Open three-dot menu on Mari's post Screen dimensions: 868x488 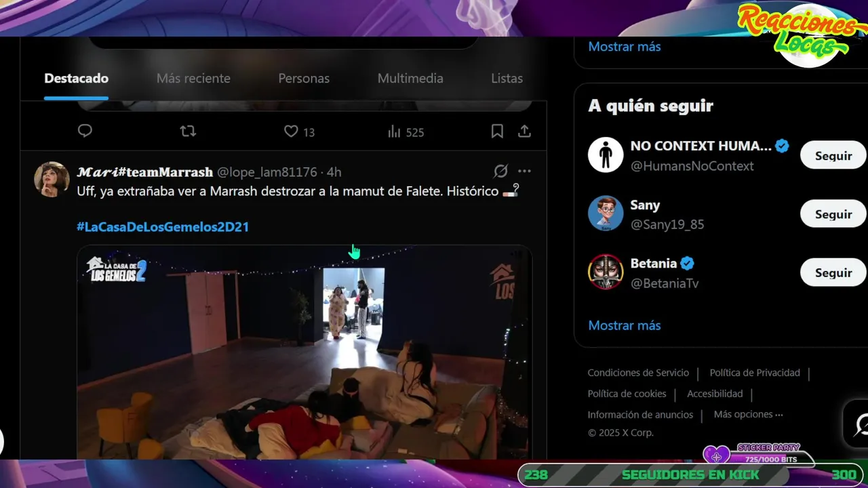524,171
